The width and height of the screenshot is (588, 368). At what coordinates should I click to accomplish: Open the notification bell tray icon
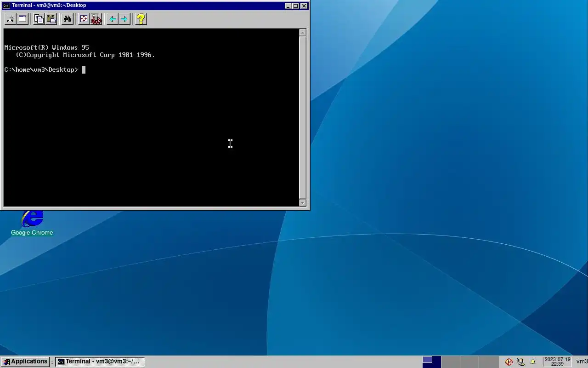(x=533, y=362)
